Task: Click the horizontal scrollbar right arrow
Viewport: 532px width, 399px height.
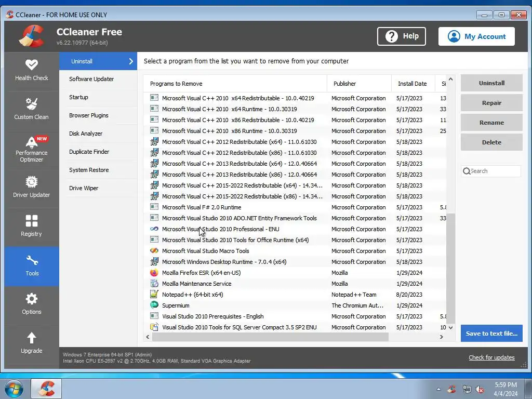Action: 442,337
